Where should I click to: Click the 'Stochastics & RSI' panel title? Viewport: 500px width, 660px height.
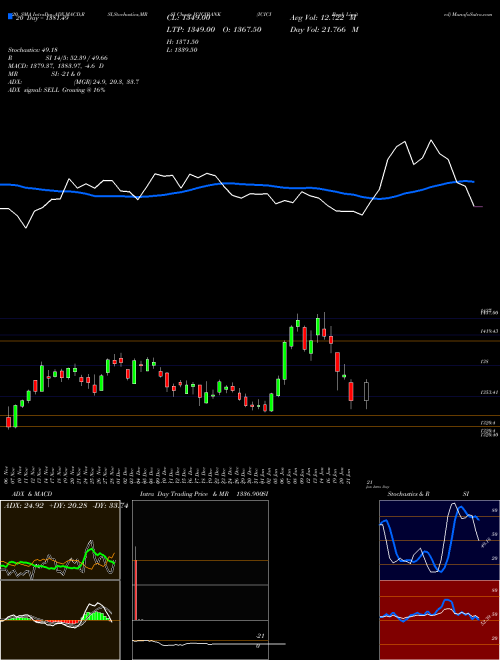pyautogui.click(x=428, y=494)
